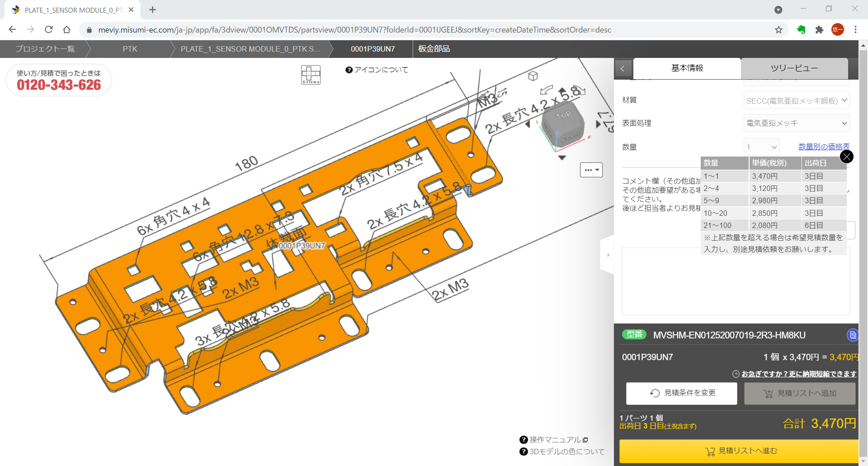This screenshot has height=466, width=868.
Task: Click the 180 dimension annotation
Action: tap(246, 163)
